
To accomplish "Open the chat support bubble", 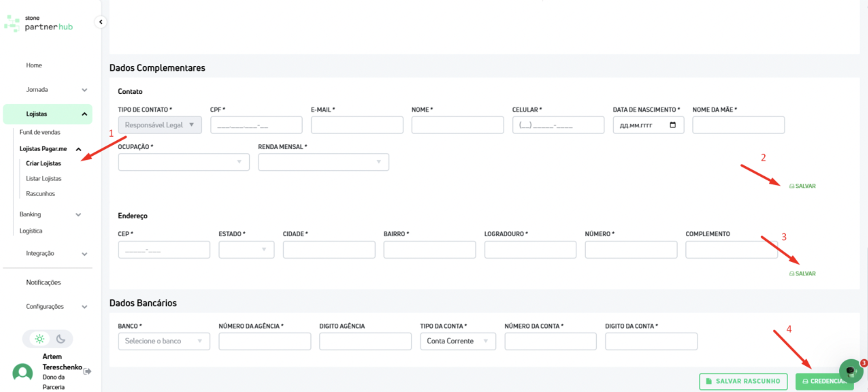I will coord(851,371).
